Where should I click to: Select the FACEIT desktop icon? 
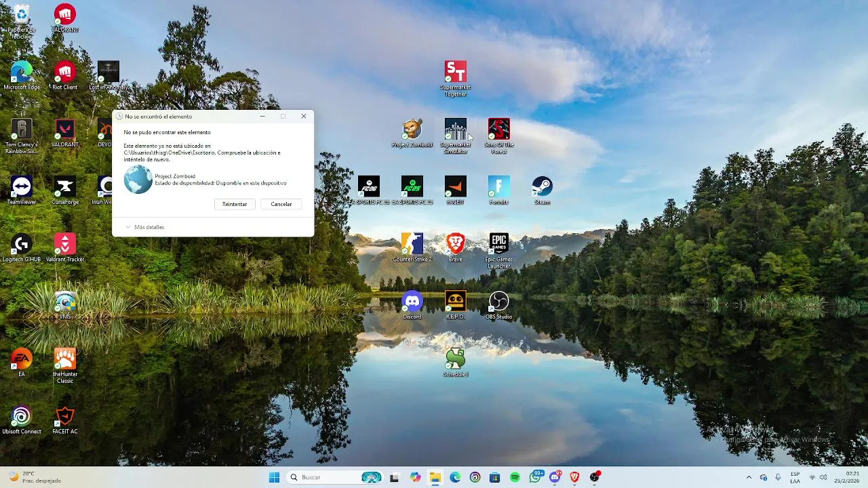(x=456, y=190)
